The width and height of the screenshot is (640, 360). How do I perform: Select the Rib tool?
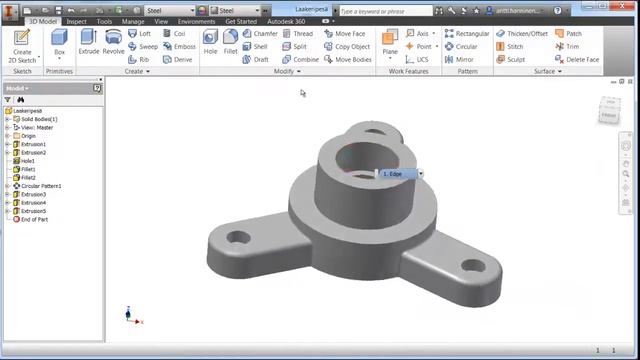pos(139,60)
